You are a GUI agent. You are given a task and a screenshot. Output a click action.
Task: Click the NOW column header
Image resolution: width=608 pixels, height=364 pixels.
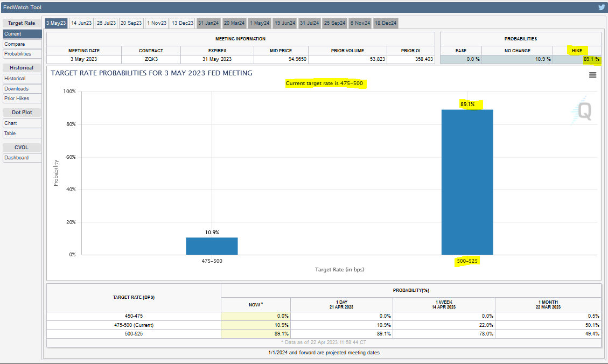pos(255,305)
